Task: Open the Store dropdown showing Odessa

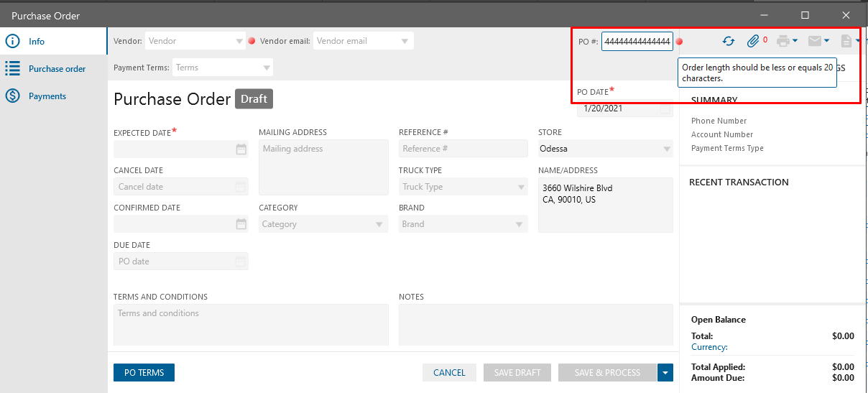Action: pyautogui.click(x=667, y=149)
